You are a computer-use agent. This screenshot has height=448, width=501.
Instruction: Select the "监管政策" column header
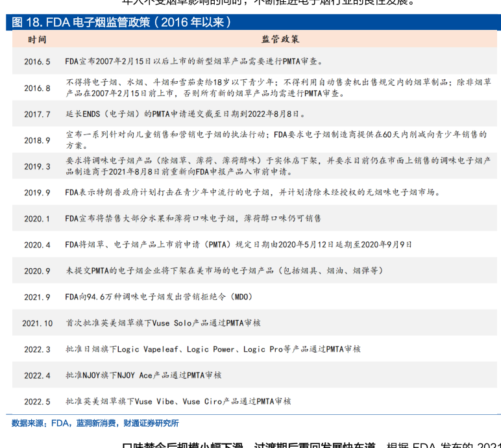280,40
